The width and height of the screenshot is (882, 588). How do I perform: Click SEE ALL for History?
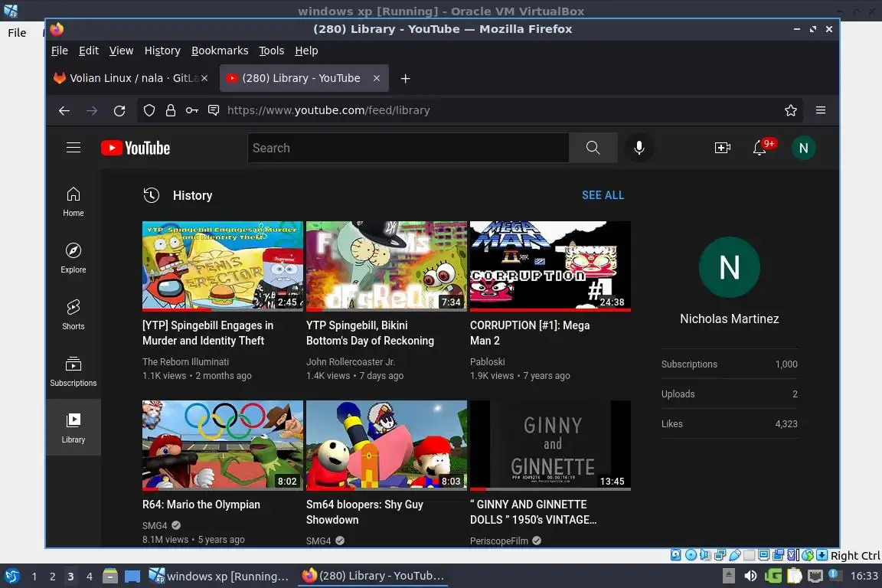(x=603, y=195)
